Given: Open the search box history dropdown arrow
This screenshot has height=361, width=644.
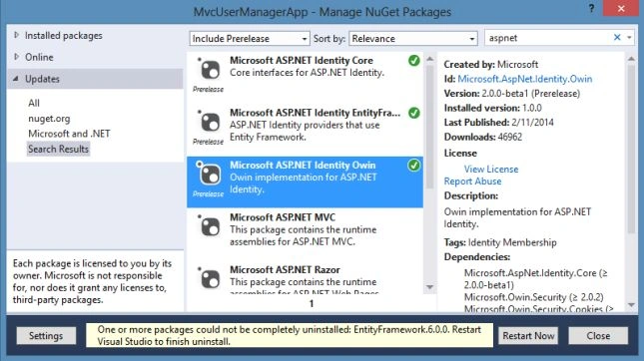Looking at the screenshot, I should tap(629, 38).
